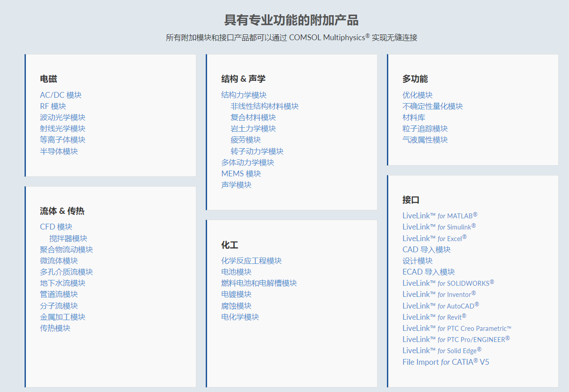
Task: Open LiveLink for PTC Creo Parametric
Action: [457, 328]
